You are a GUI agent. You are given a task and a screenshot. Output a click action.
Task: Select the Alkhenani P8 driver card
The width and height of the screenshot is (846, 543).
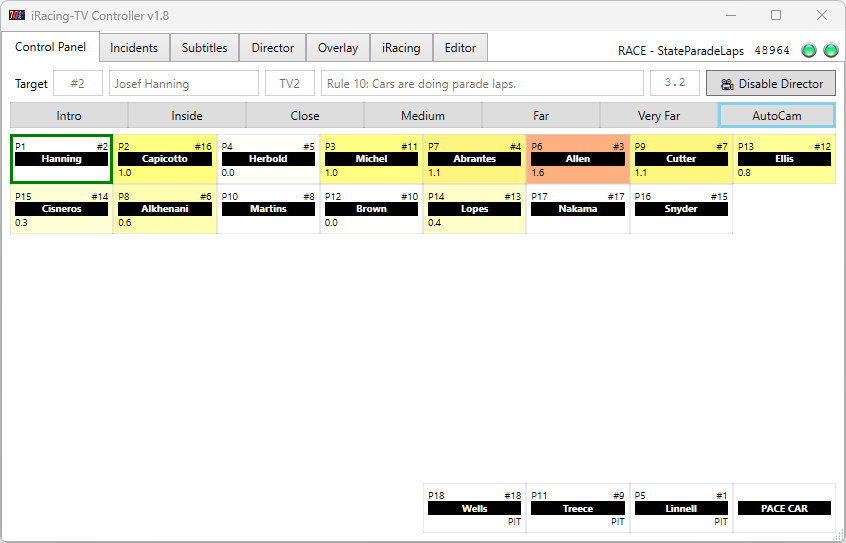tap(165, 209)
